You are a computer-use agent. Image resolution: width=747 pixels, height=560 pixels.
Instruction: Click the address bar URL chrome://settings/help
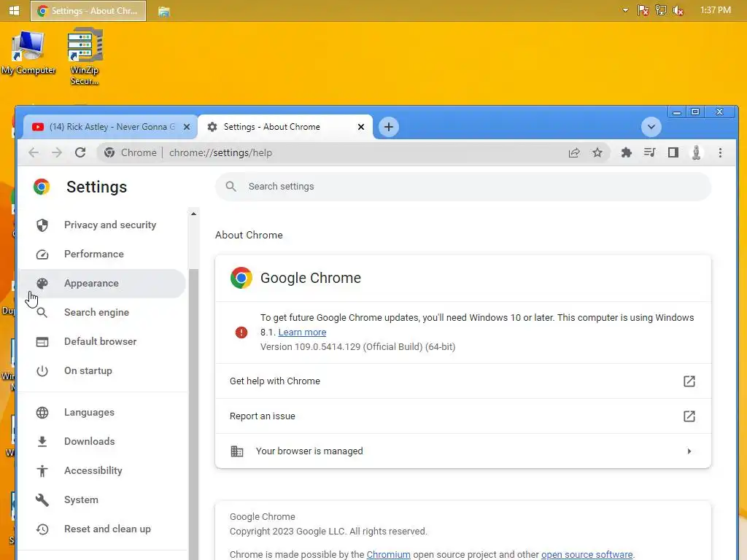pyautogui.click(x=220, y=153)
